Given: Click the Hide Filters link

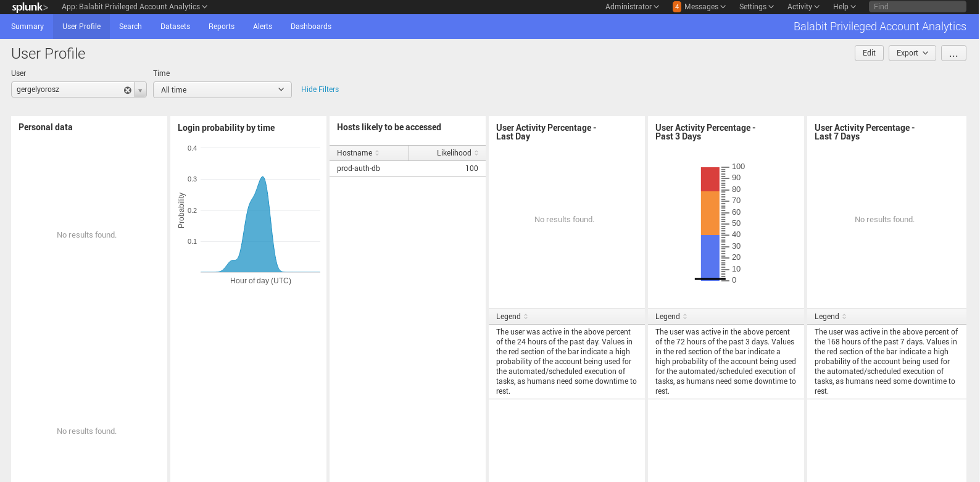Looking at the screenshot, I should 320,89.
